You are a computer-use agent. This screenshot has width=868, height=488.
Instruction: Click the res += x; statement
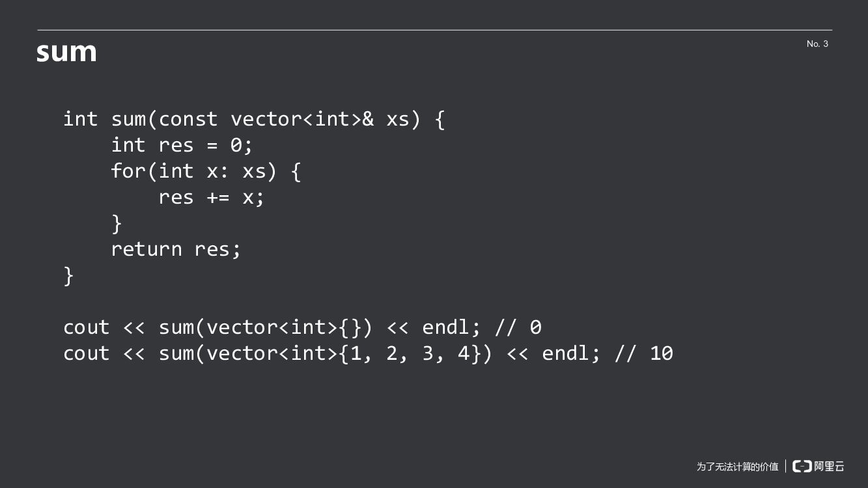[212, 197]
